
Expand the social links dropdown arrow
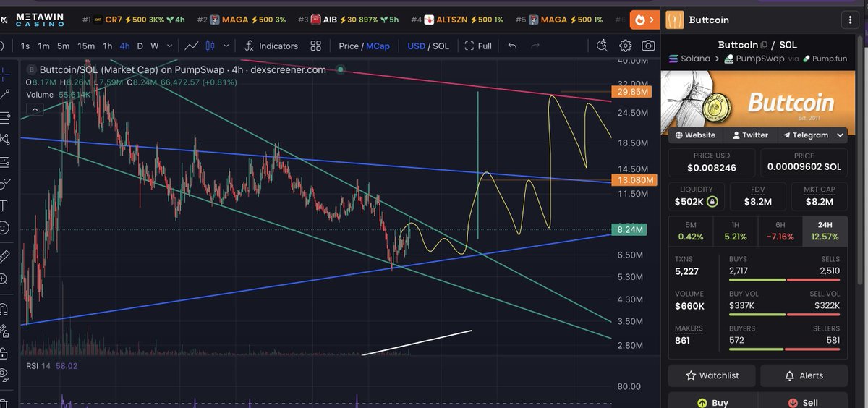pyautogui.click(x=841, y=135)
